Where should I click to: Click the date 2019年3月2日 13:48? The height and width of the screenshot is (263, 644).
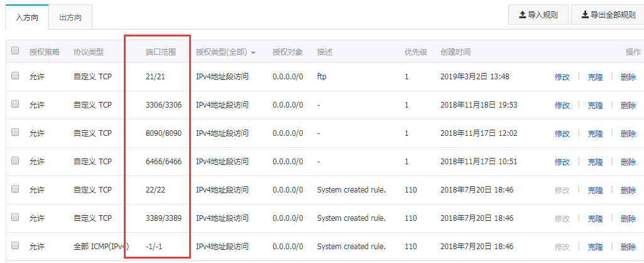[474, 77]
